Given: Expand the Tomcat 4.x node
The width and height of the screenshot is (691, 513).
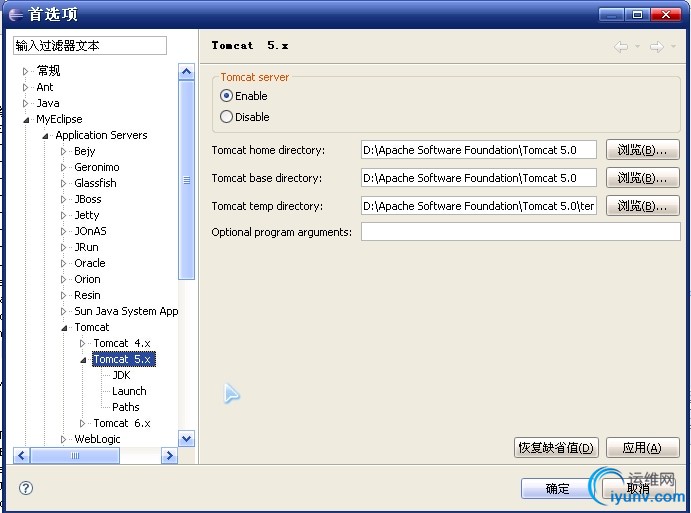Looking at the screenshot, I should 82,343.
